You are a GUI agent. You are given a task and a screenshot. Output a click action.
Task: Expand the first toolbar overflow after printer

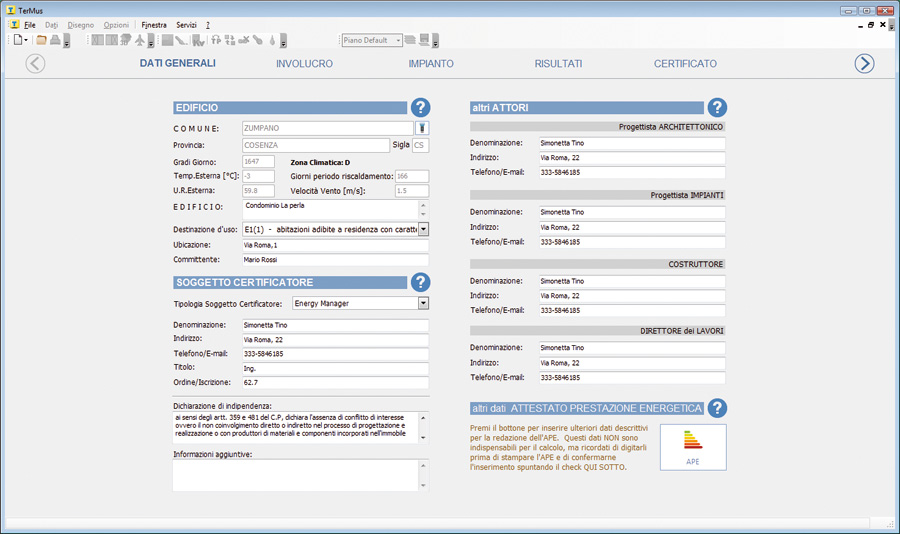pos(67,41)
